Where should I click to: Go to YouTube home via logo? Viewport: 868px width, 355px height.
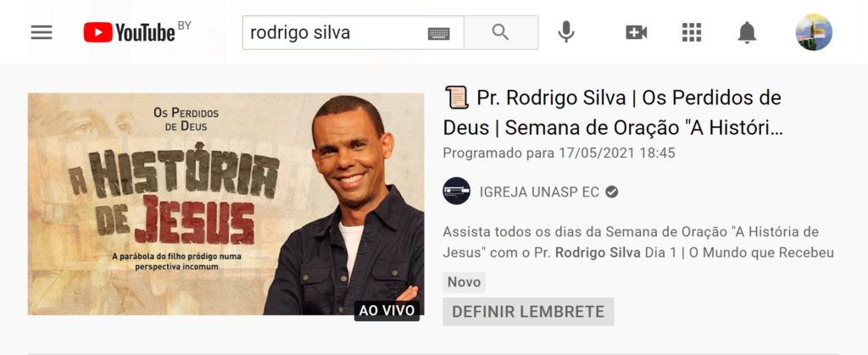click(136, 32)
